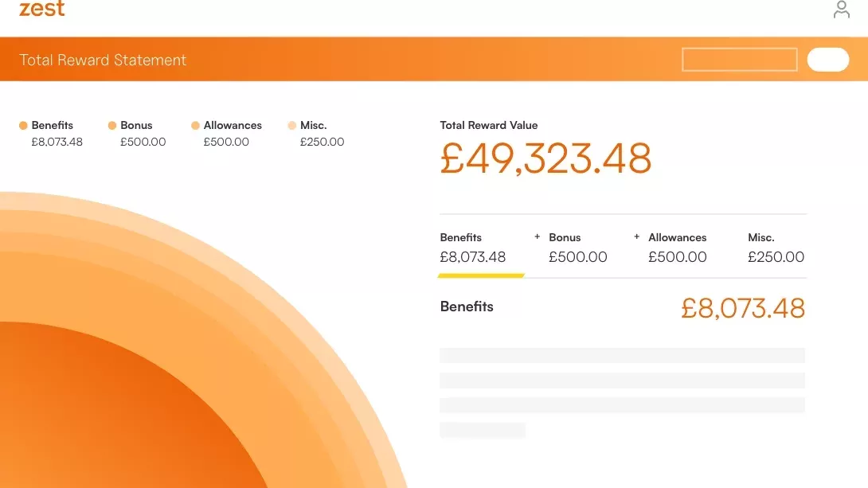Viewport: 868px width, 488px height.
Task: Click the outlined box in the orange header
Action: point(740,60)
